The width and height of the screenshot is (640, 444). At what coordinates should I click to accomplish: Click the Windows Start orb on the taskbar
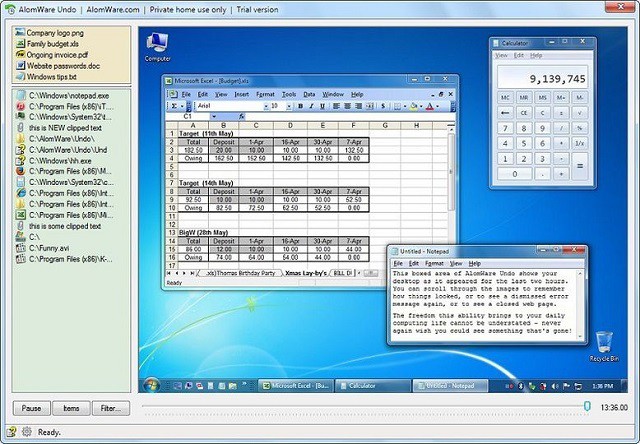(x=151, y=385)
